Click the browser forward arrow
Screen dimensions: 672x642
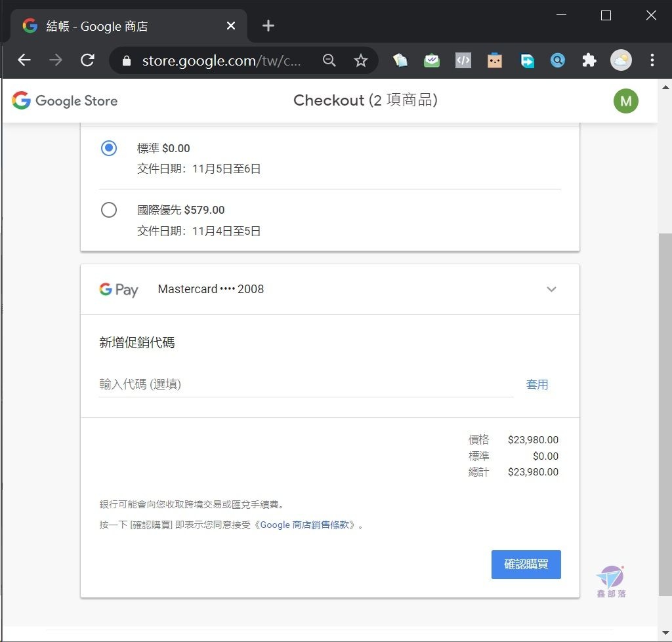(55, 60)
